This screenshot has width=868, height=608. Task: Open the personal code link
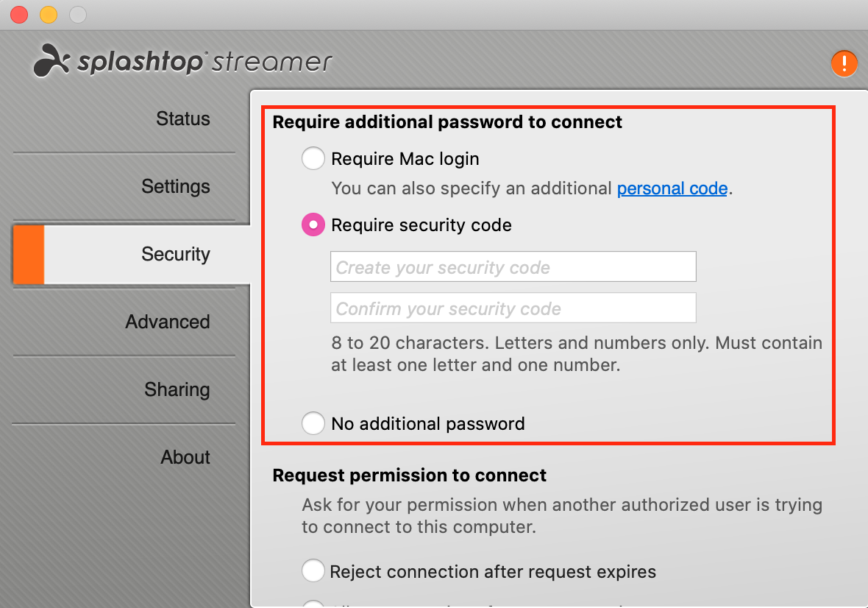click(x=672, y=188)
